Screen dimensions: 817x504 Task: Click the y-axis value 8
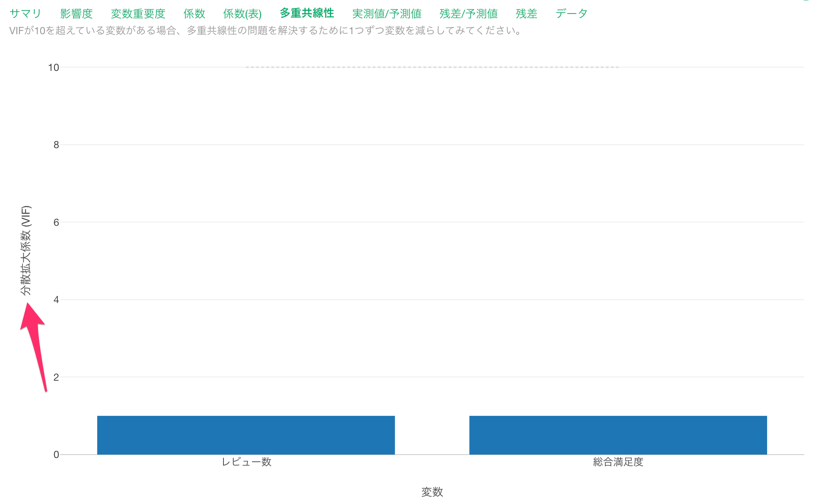point(56,145)
